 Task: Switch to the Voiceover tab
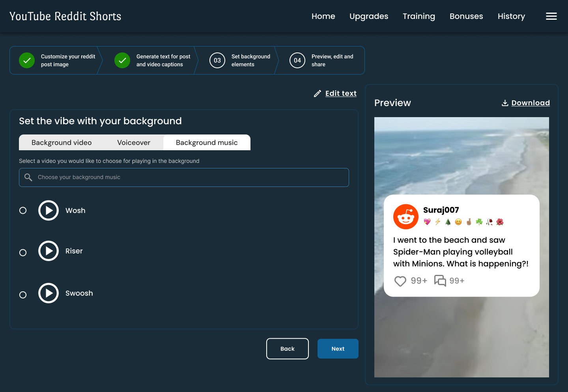(x=134, y=142)
